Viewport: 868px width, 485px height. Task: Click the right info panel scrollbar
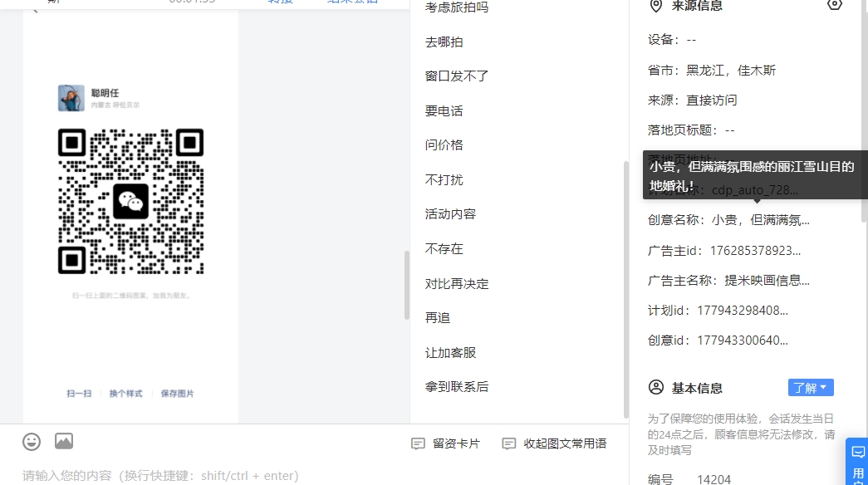(865, 110)
